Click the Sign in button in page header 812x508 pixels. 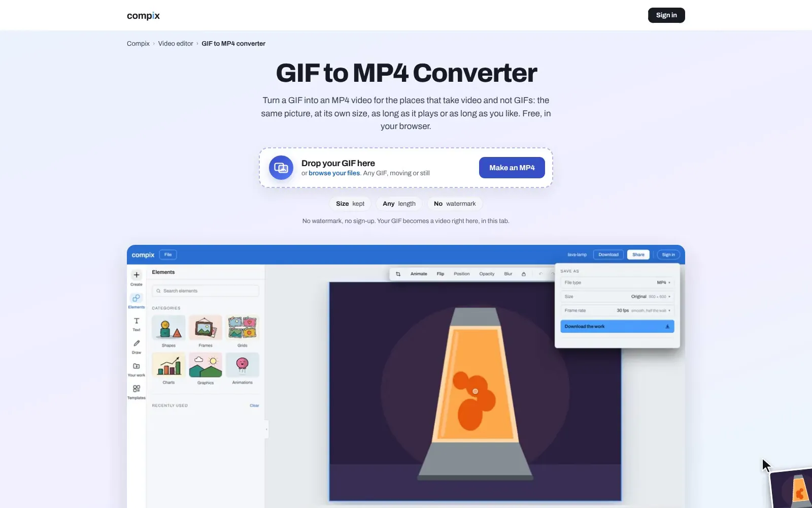pos(666,15)
